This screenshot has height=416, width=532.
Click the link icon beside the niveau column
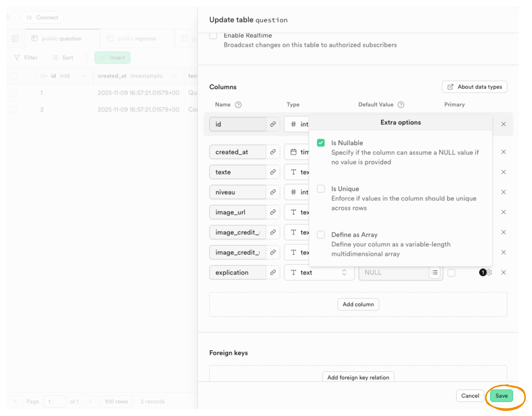click(273, 192)
